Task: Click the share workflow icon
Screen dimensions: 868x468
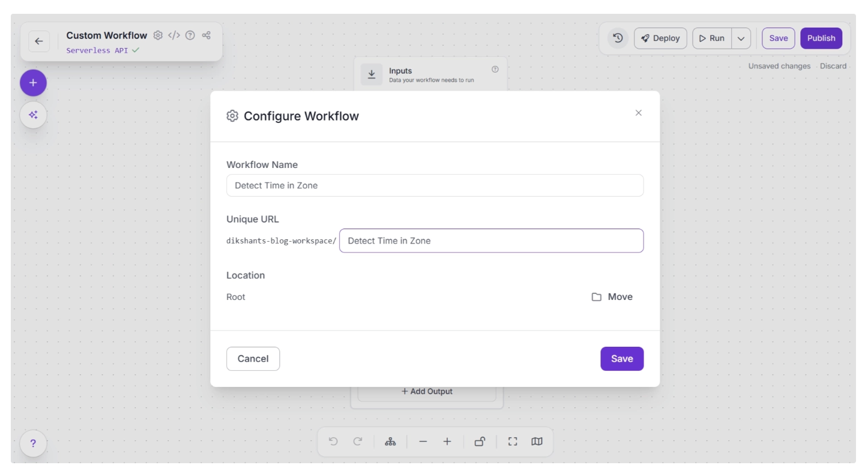Action: pos(206,35)
